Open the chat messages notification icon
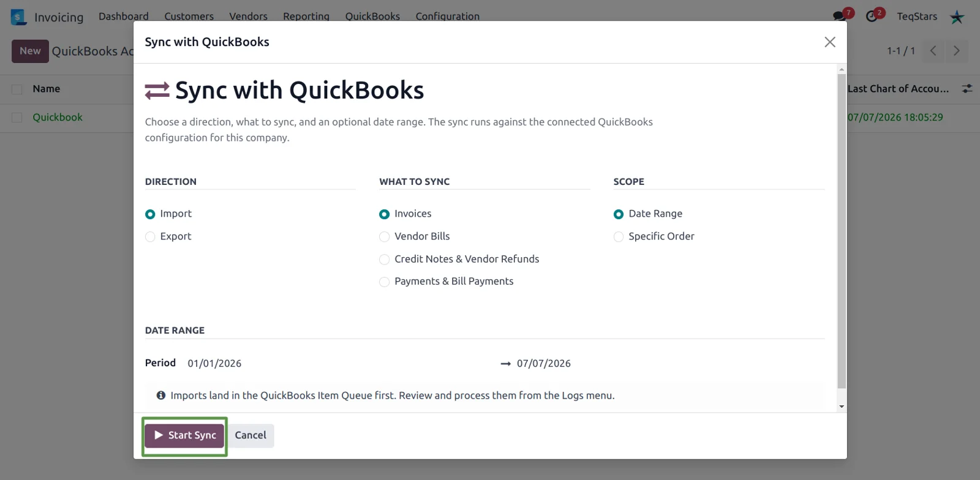980x480 pixels. [840, 16]
